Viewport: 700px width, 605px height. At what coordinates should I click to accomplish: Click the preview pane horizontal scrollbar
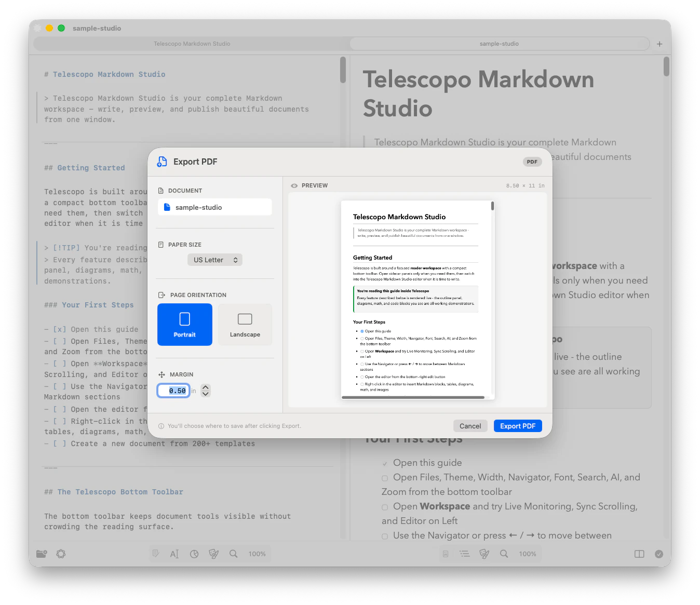(413, 397)
